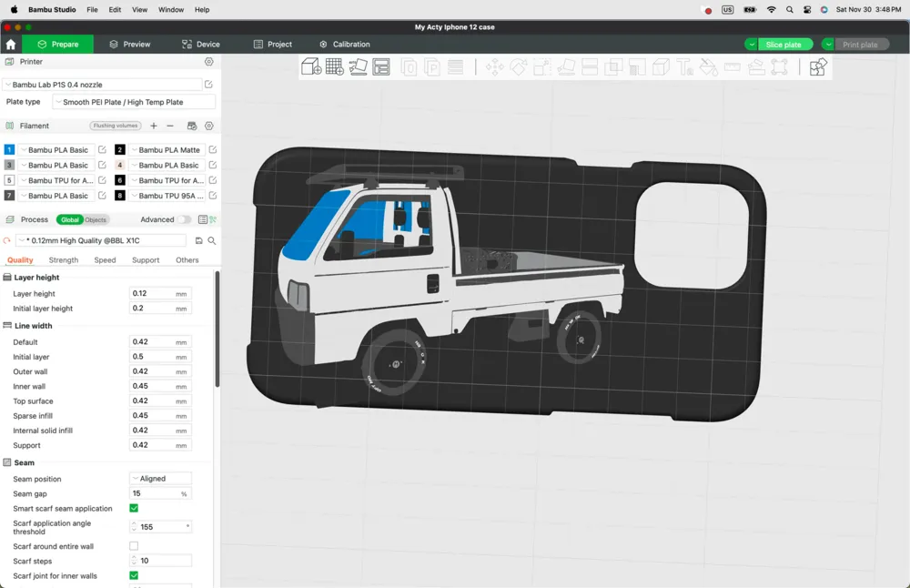910x588 pixels.
Task: Switch to the Device tab
Action: (201, 44)
